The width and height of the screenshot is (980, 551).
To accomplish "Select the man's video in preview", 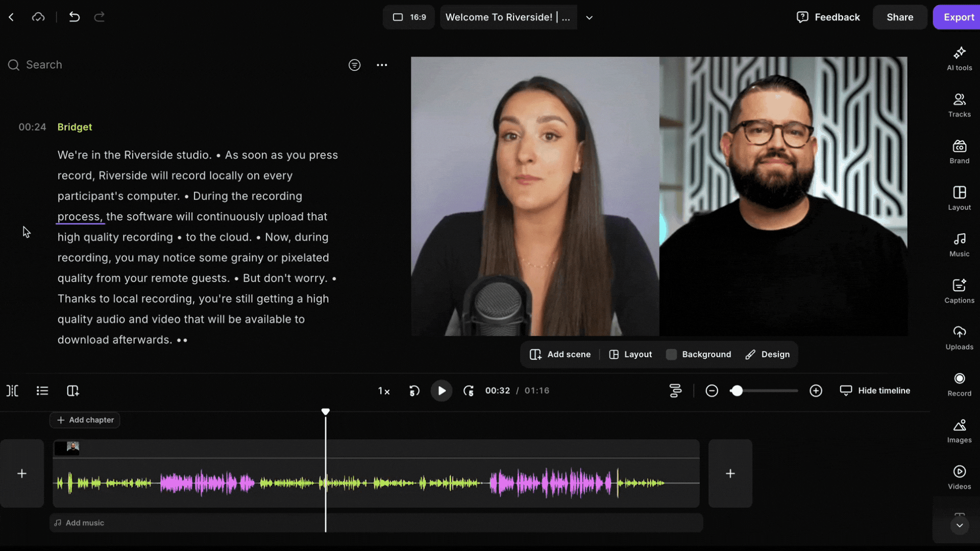I will (x=783, y=196).
